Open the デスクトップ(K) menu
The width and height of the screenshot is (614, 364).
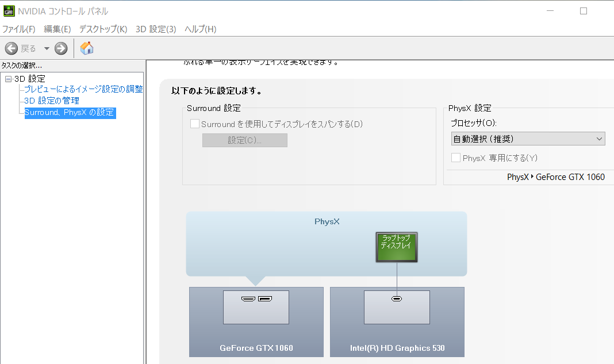[x=103, y=29]
